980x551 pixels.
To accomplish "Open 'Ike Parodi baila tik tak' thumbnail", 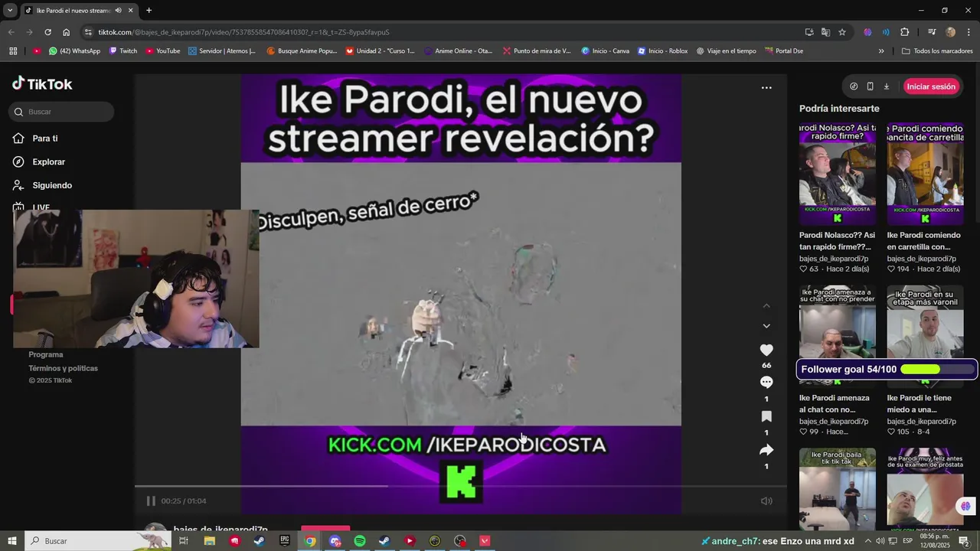I will click(837, 490).
